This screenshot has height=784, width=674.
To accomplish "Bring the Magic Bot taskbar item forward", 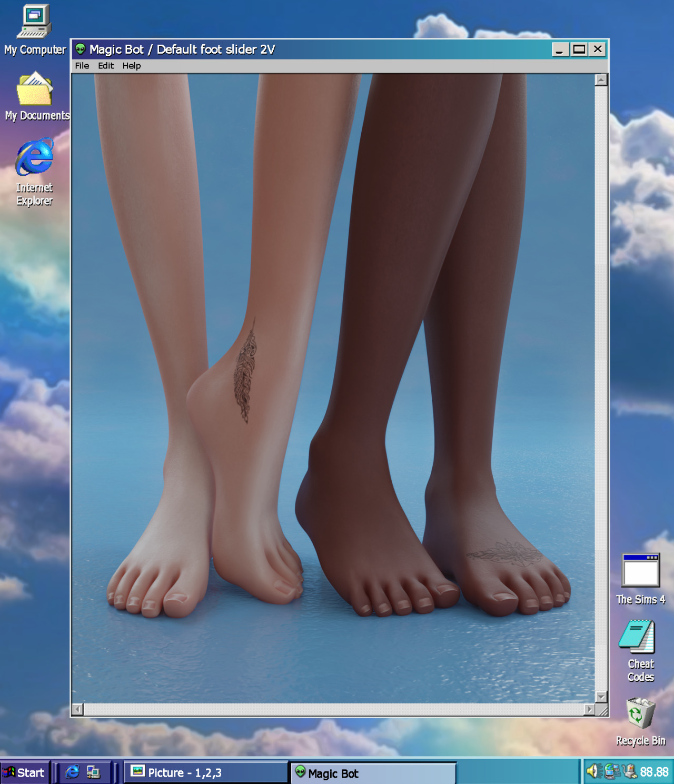I will (x=375, y=772).
